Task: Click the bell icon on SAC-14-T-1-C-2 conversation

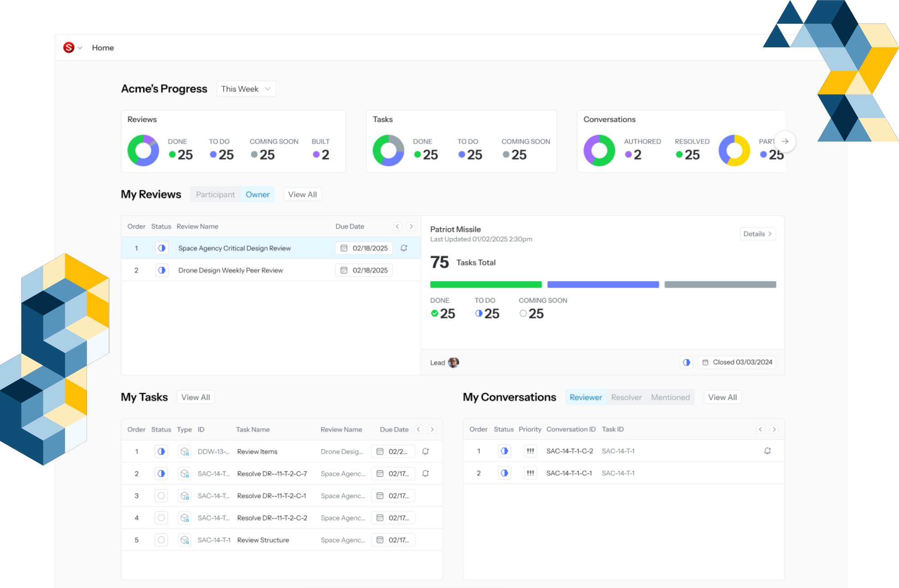Action: pyautogui.click(x=767, y=451)
